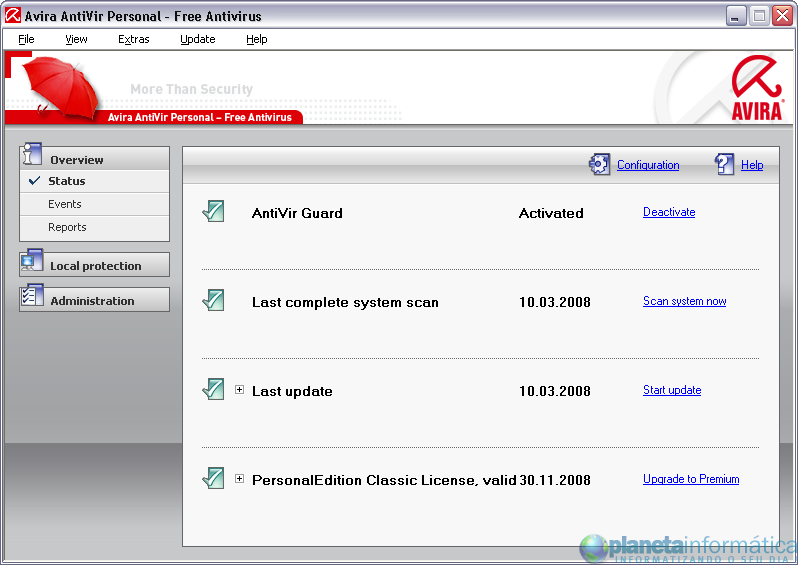Image resolution: width=798 pixels, height=565 pixels.
Task: Open the Help link in the panel header
Action: (752, 165)
